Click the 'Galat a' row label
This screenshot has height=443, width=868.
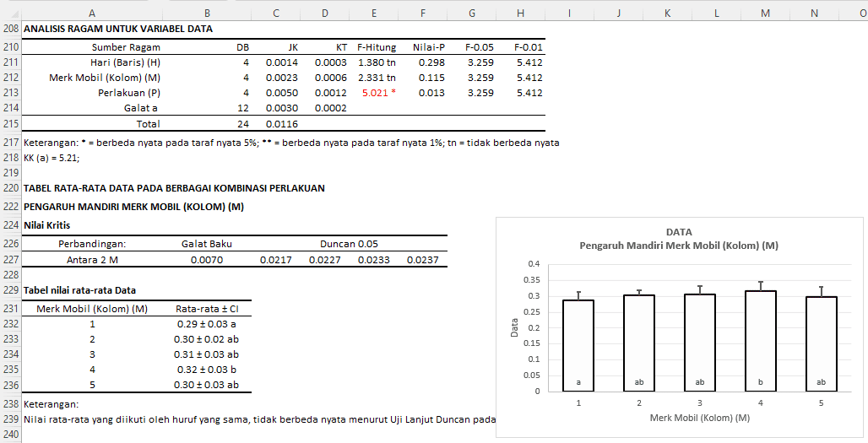pos(141,108)
